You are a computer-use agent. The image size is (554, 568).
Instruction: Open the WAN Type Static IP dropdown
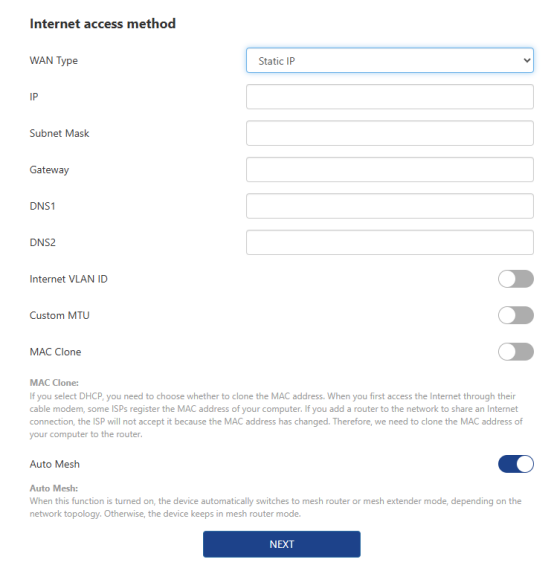(390, 60)
